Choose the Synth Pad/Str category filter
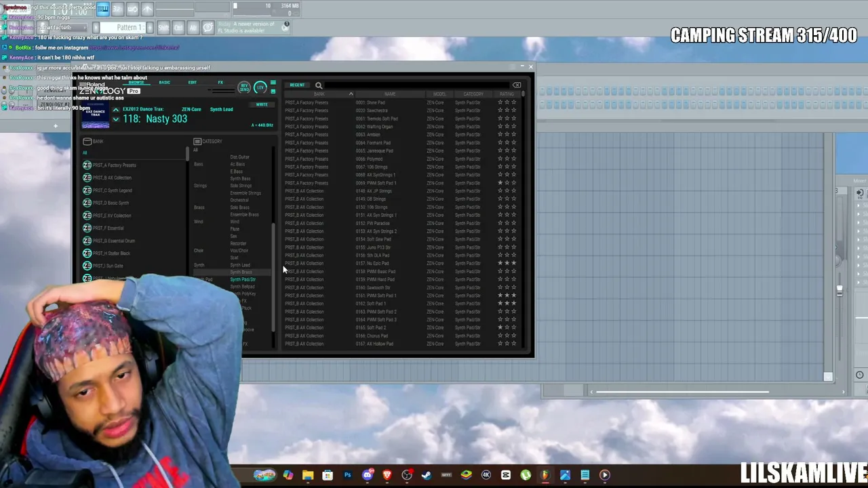The image size is (868, 488). point(243,279)
